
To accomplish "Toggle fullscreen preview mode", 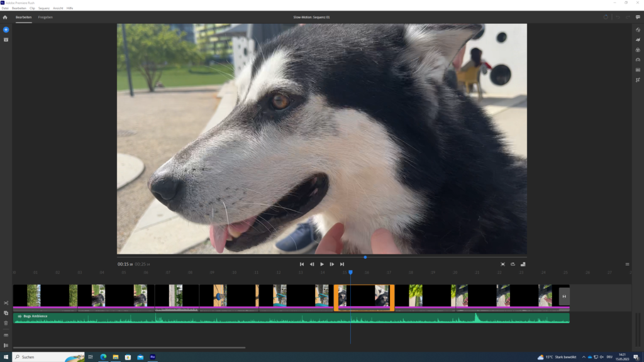I will [502, 264].
